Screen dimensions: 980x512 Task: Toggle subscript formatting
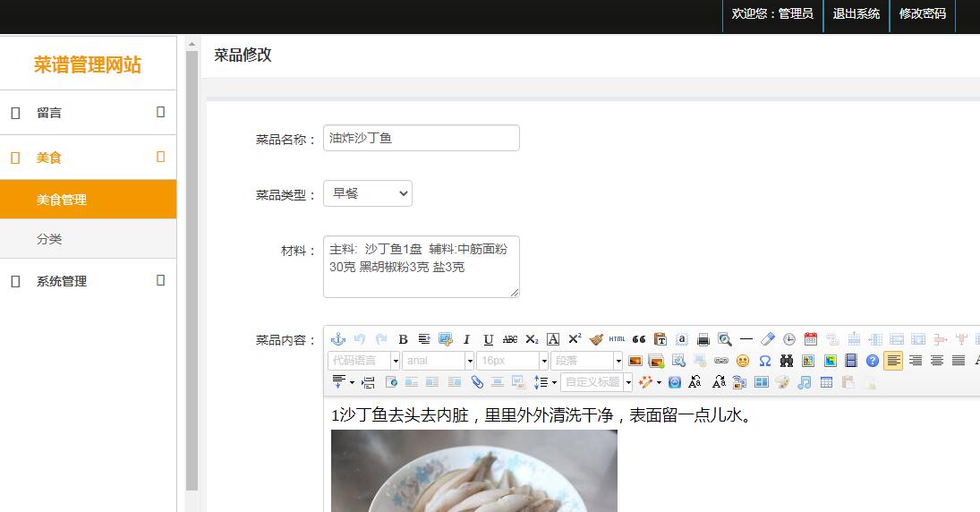(532, 339)
